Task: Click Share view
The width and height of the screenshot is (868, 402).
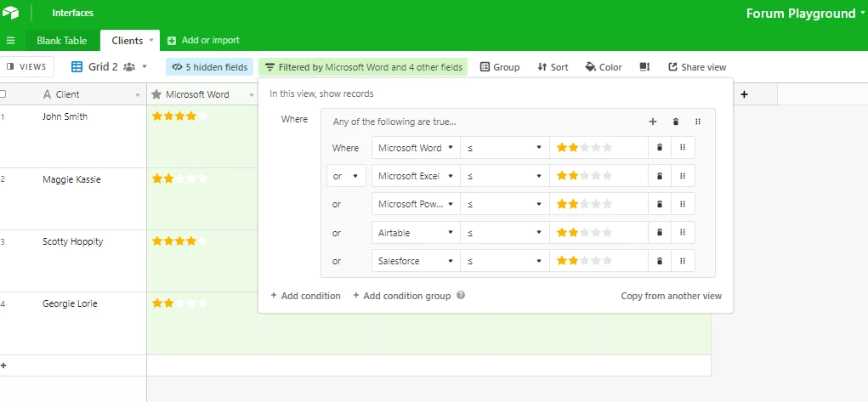Action: point(697,67)
